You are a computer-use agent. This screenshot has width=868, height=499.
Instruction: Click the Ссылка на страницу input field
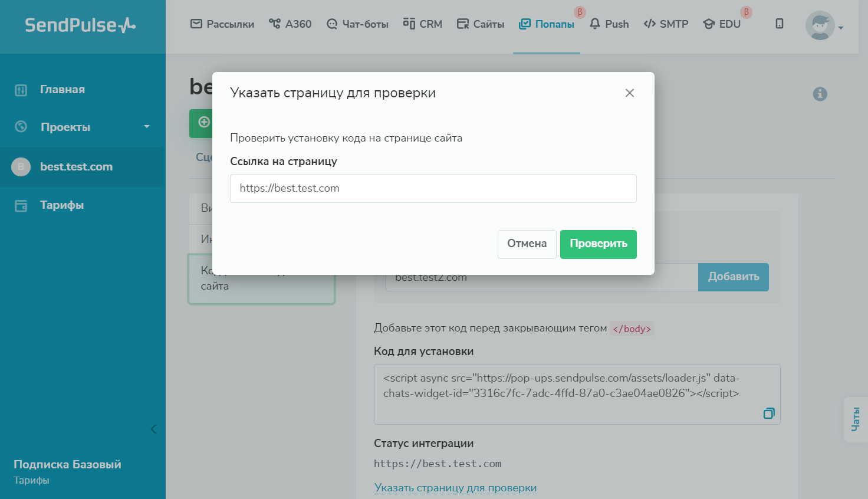(433, 188)
